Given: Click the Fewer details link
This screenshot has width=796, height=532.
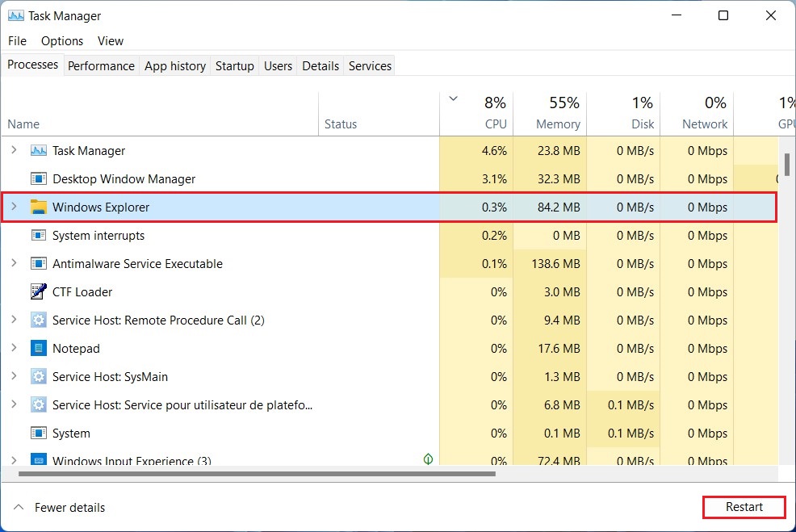Looking at the screenshot, I should point(69,508).
